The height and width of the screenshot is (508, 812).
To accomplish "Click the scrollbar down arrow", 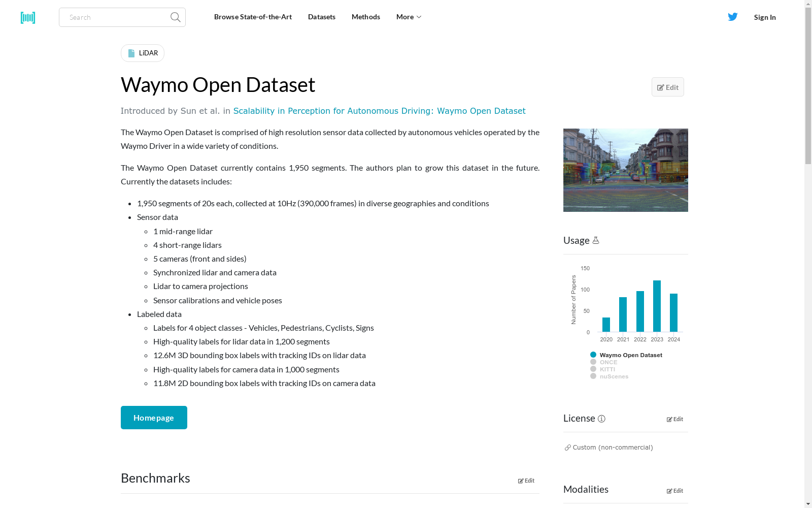I will (808, 504).
